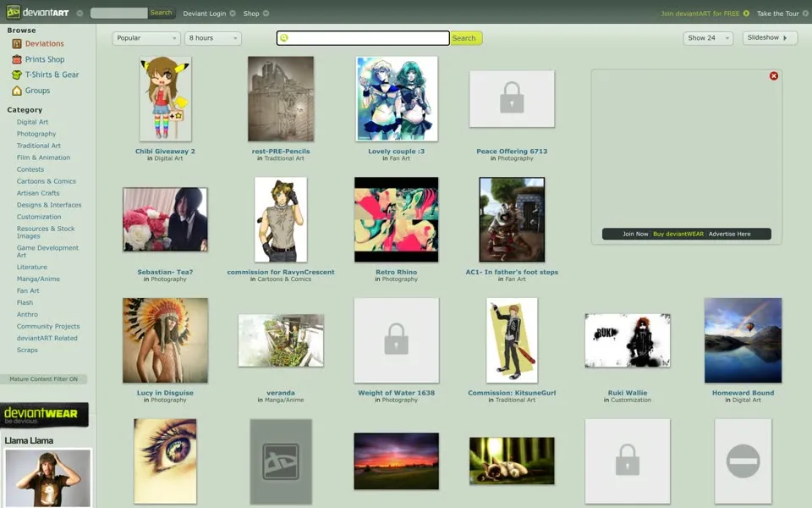Open the Popular sort dropdown
Screen dimensions: 812x508
146,38
